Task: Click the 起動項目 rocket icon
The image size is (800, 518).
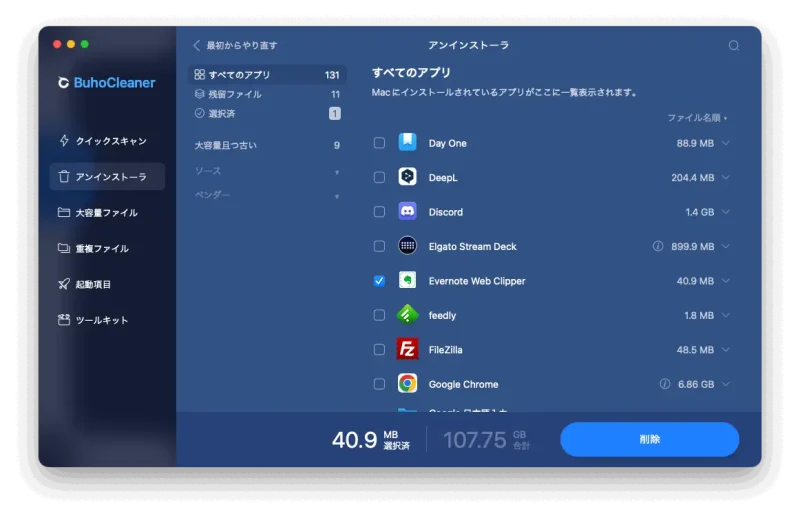Action: point(64,284)
